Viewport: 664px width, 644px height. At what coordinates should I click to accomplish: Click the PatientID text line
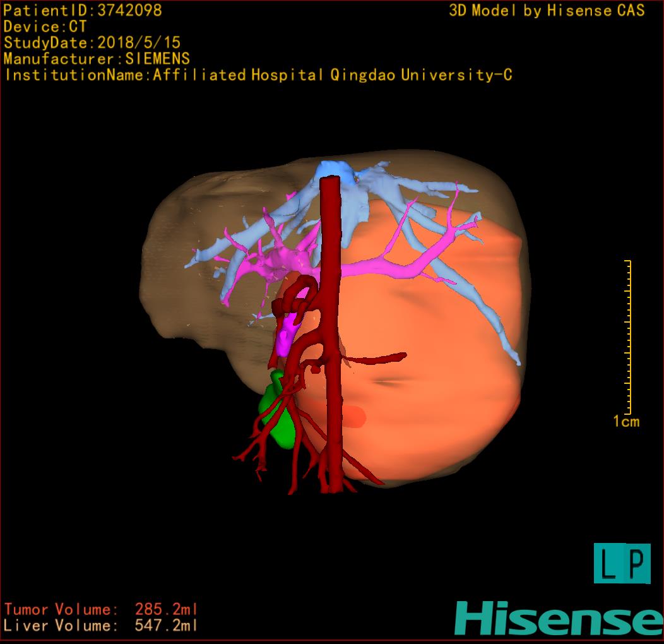coord(83,10)
